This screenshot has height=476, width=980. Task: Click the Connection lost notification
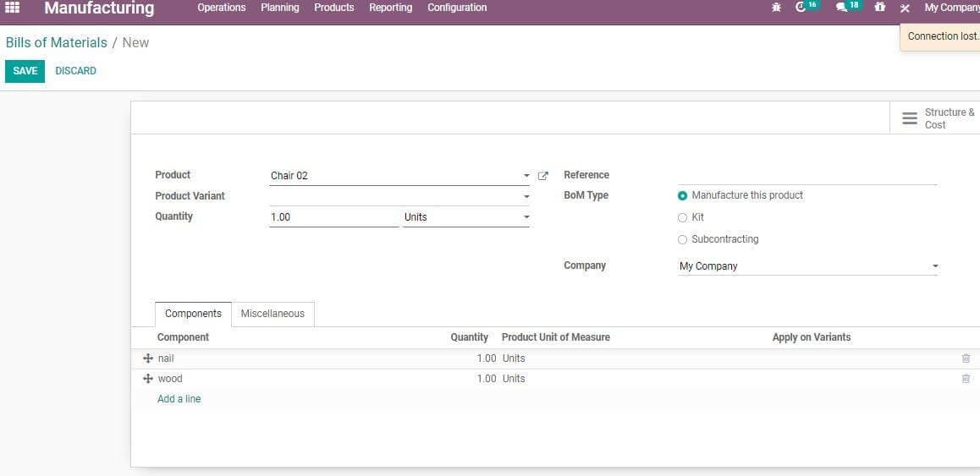point(940,36)
